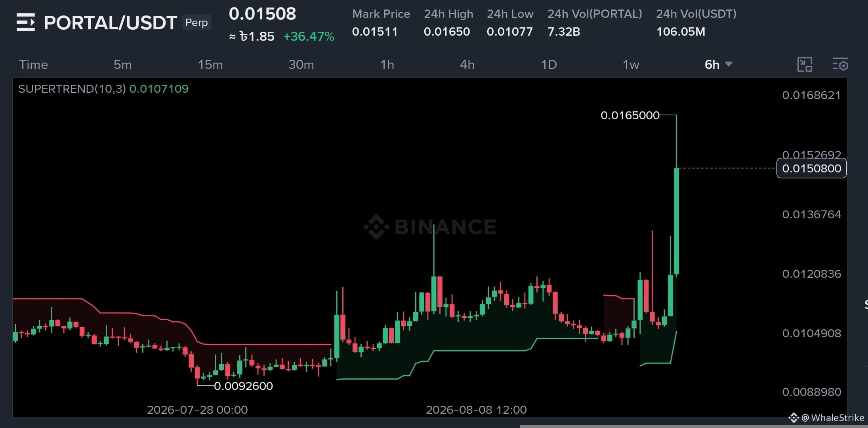Click the 24h High value 0.01650

click(447, 32)
